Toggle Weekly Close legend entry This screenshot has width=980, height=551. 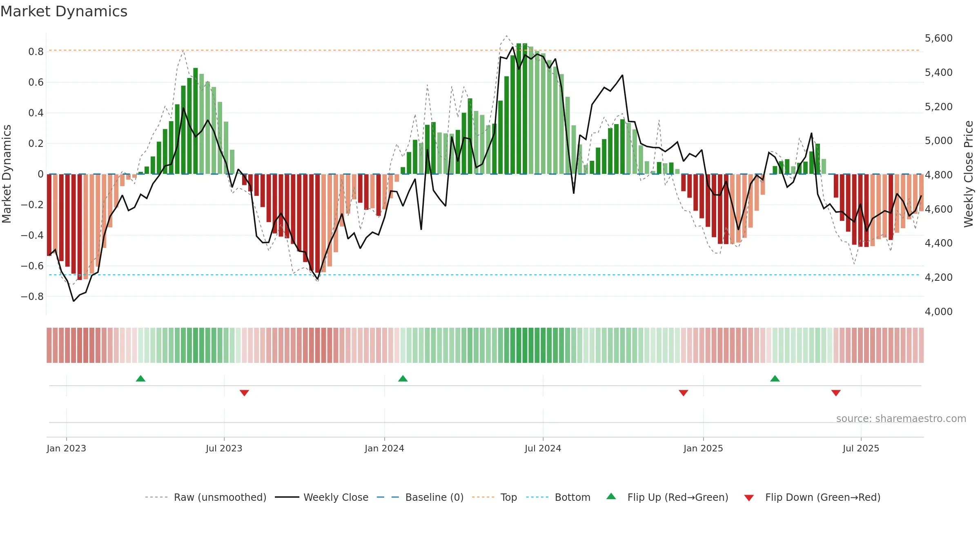322,497
